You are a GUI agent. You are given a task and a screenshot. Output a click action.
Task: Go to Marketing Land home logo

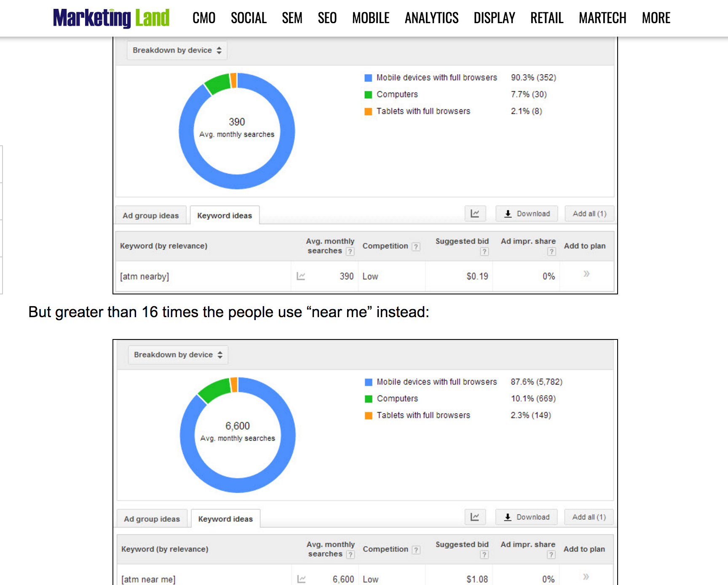point(111,18)
